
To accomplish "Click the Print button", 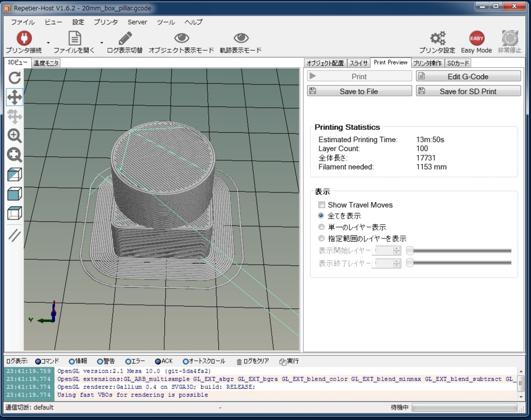I will click(x=359, y=76).
